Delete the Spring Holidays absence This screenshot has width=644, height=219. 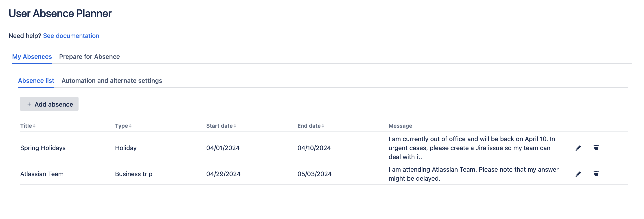596,148
